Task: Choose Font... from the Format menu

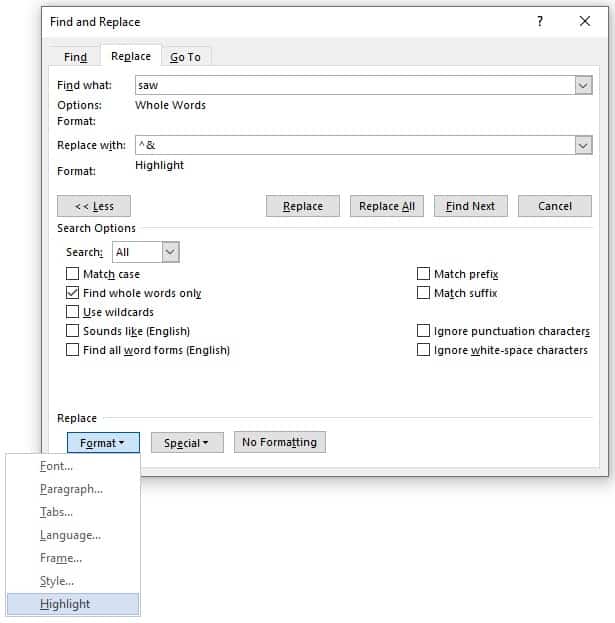Action: (73, 466)
